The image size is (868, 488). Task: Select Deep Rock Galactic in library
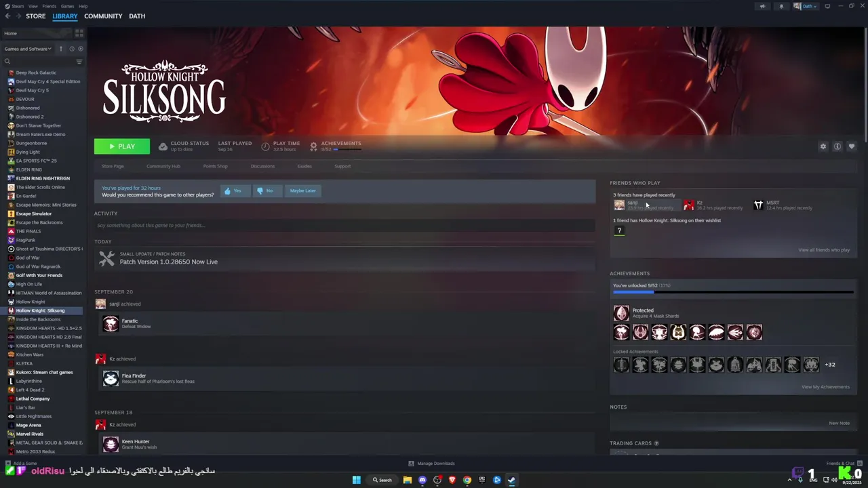click(x=36, y=73)
